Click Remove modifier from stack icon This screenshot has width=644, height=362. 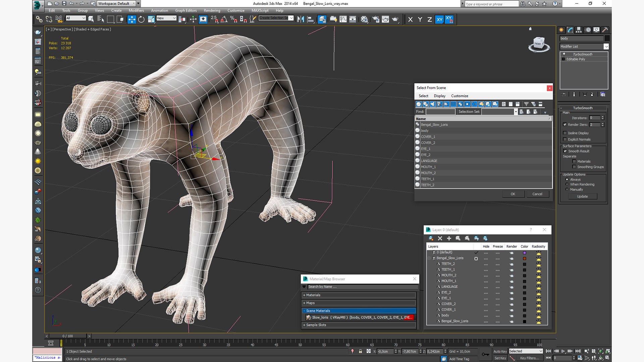coord(592,95)
